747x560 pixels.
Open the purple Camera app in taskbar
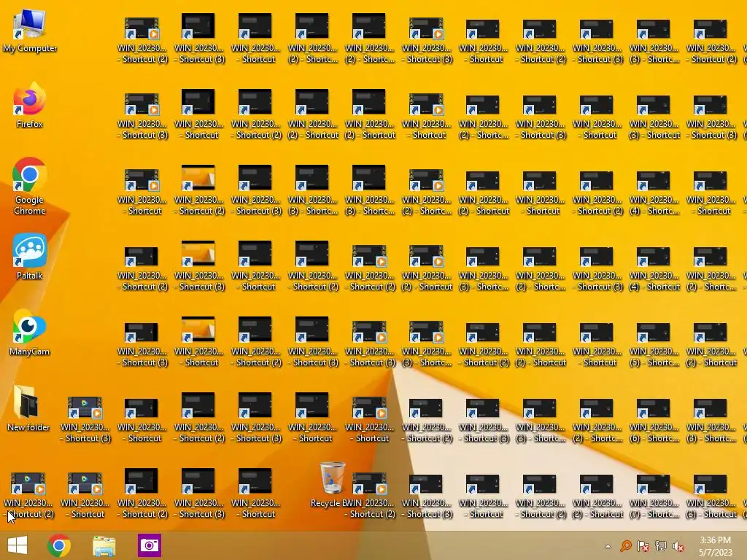tap(149, 545)
